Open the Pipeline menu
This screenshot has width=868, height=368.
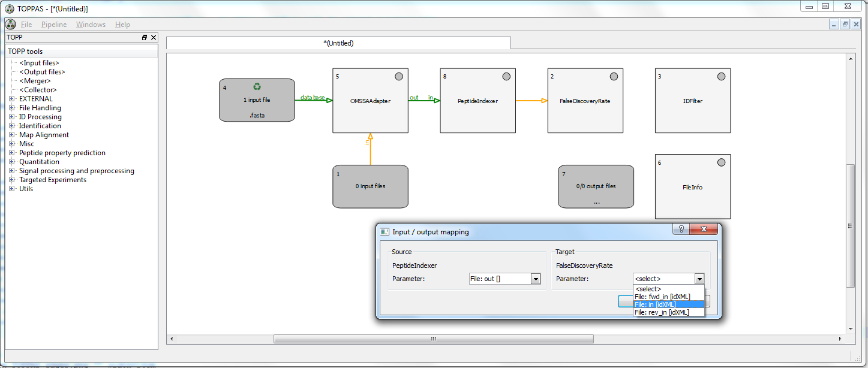tap(54, 25)
